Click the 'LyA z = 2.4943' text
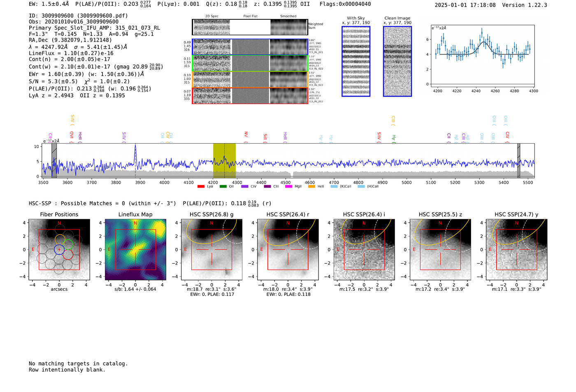The image size is (576, 392). [x=51, y=95]
